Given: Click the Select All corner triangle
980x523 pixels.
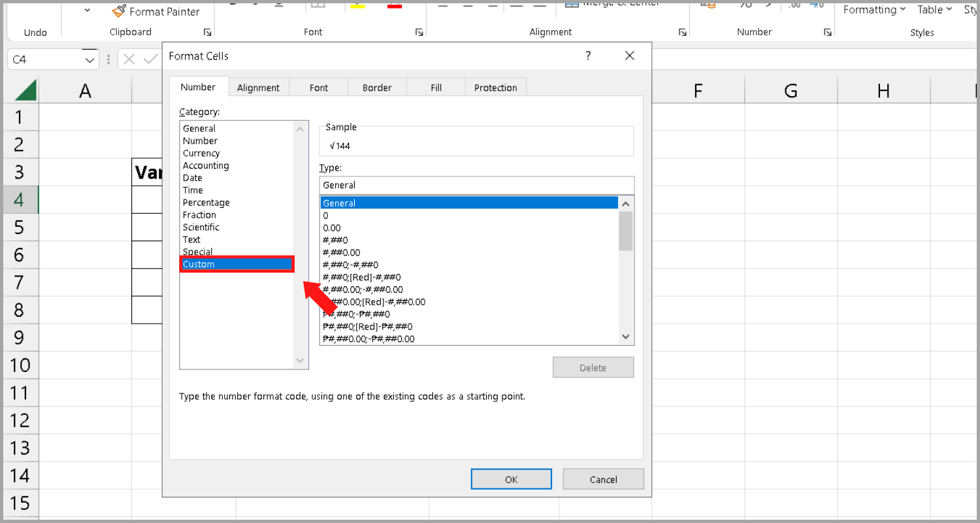Looking at the screenshot, I should [x=25, y=90].
